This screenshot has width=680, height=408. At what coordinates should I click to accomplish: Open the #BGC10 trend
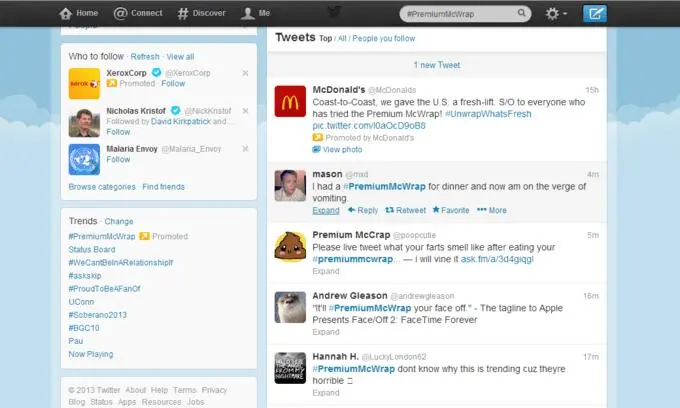click(84, 328)
